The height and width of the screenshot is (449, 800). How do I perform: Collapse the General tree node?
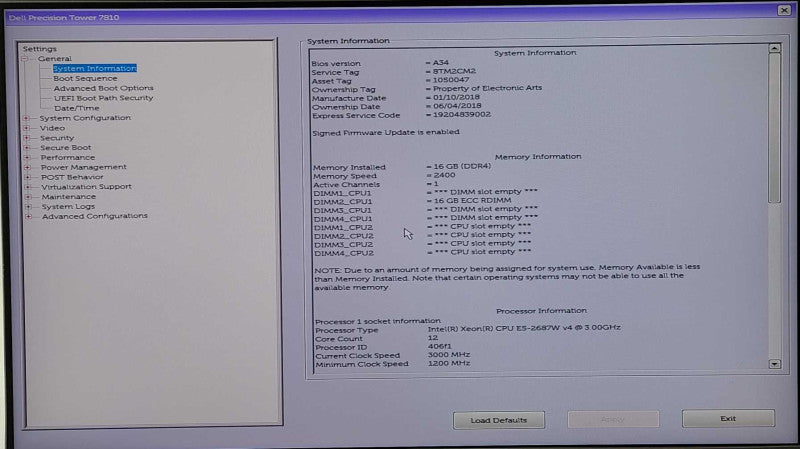click(x=24, y=59)
